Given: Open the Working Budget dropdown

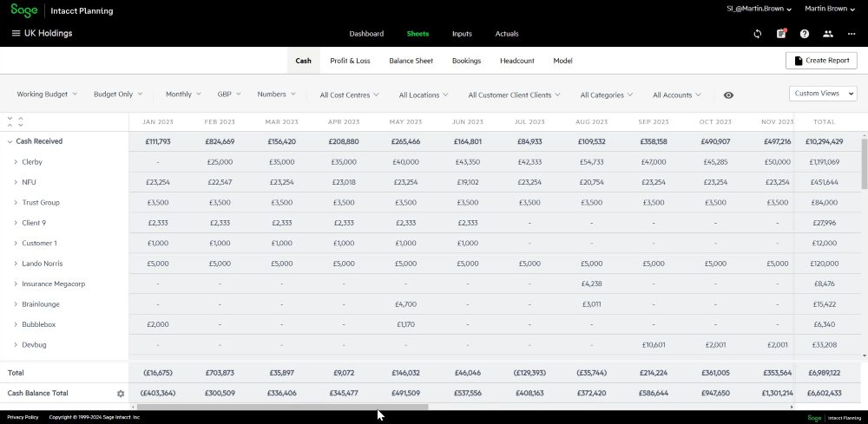Looking at the screenshot, I should tap(47, 94).
